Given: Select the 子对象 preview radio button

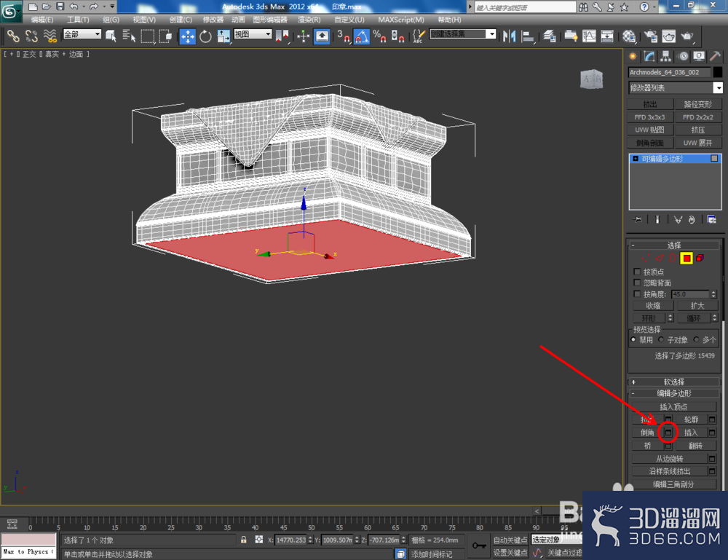Looking at the screenshot, I should (661, 340).
